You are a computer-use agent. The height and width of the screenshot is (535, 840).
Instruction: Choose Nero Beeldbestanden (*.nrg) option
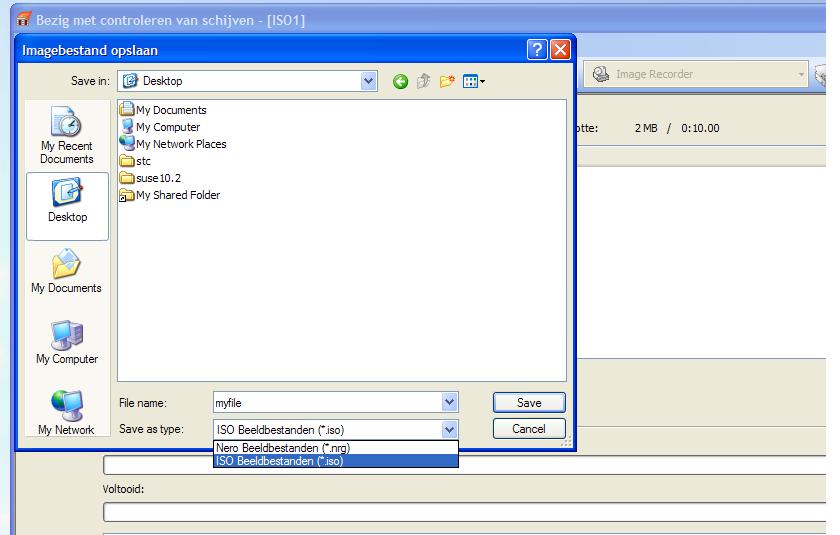click(x=335, y=448)
